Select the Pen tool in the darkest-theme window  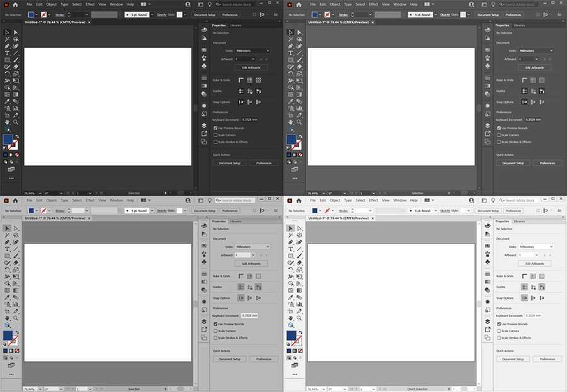[x=8, y=46]
